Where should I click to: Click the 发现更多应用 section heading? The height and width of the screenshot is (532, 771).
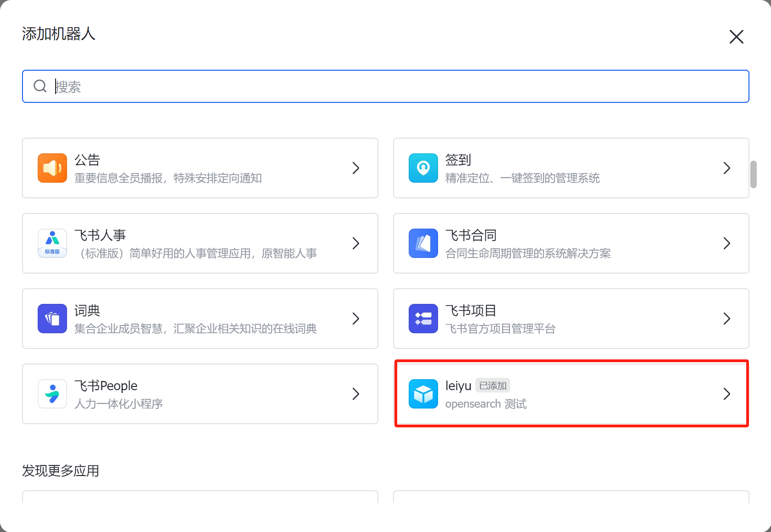[x=61, y=471]
